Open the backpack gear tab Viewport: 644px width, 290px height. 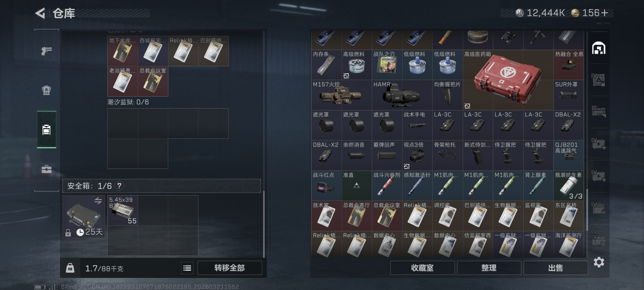click(x=47, y=90)
